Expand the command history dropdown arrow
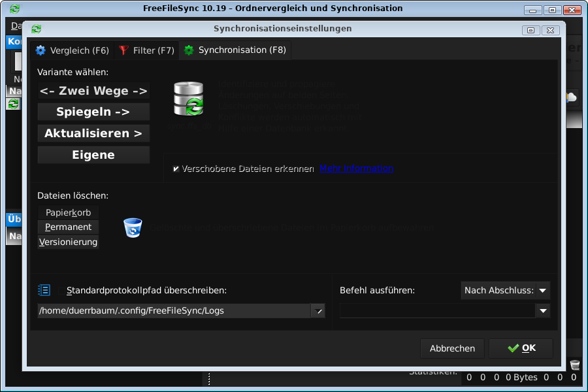 point(544,310)
